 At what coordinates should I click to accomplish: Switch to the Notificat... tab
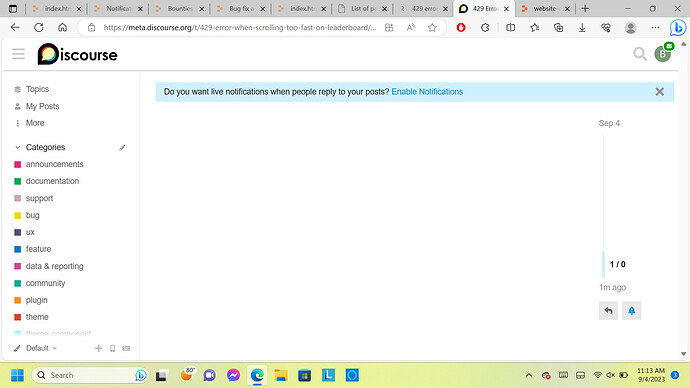[x=117, y=8]
